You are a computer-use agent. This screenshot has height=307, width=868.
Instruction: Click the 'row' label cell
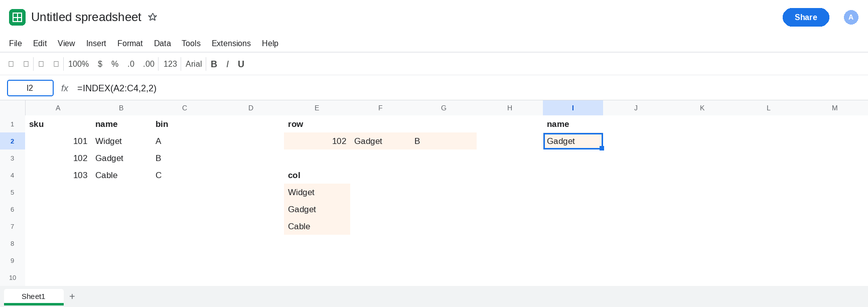[317, 124]
